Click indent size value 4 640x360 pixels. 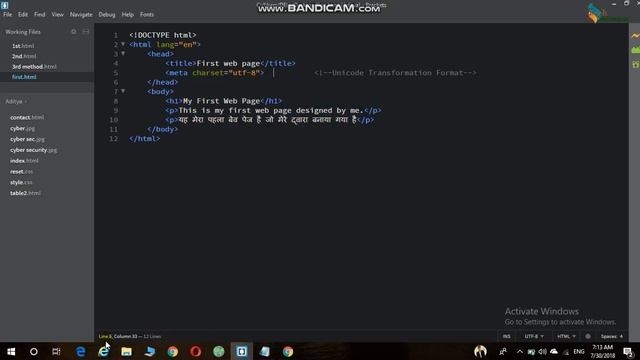point(621,336)
